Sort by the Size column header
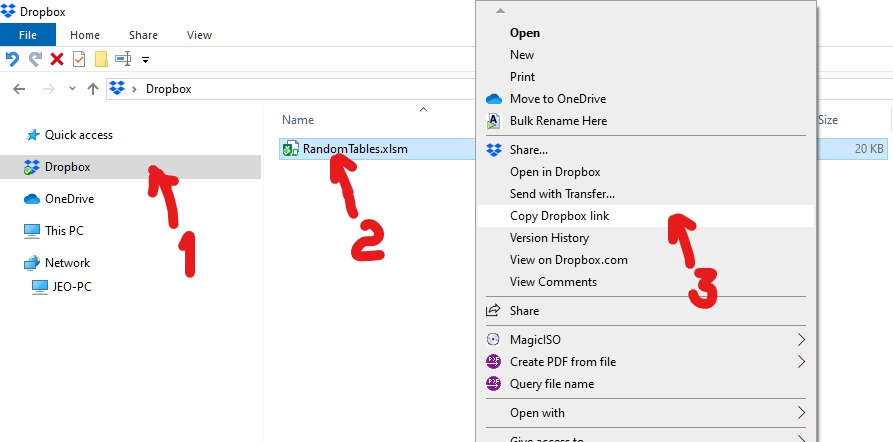This screenshot has height=442, width=893. [x=828, y=120]
